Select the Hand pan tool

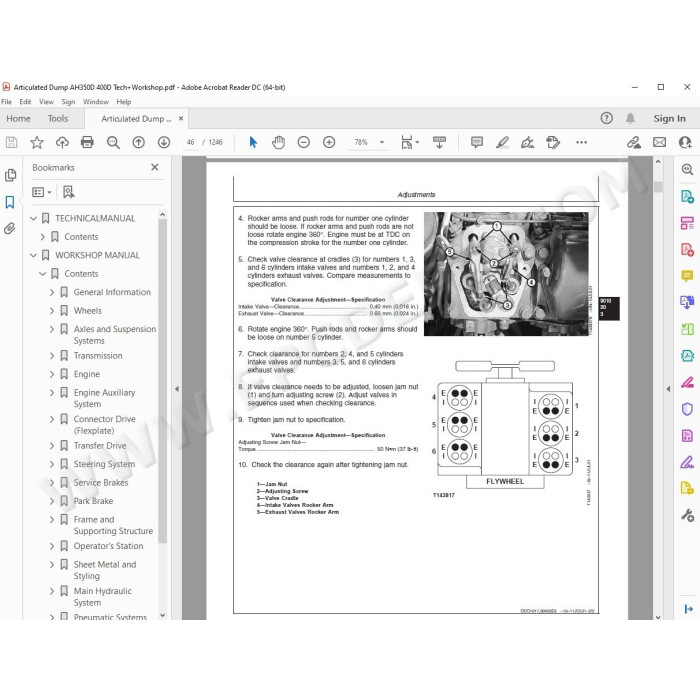(278, 142)
